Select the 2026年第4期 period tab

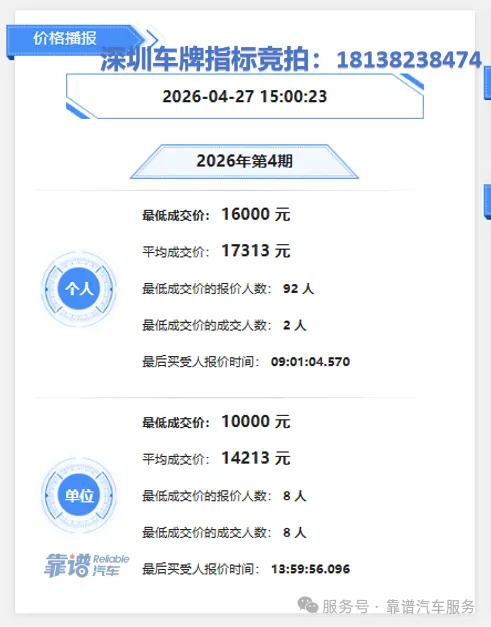pos(244,161)
